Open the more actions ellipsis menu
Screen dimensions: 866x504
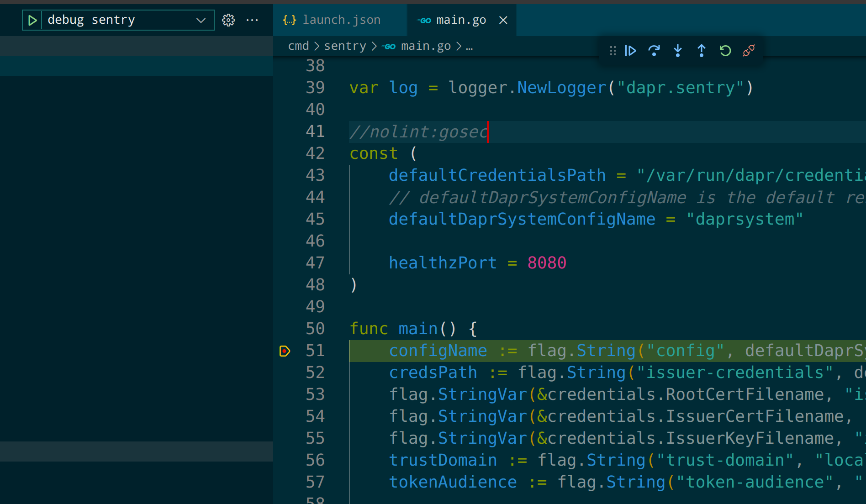click(x=252, y=20)
